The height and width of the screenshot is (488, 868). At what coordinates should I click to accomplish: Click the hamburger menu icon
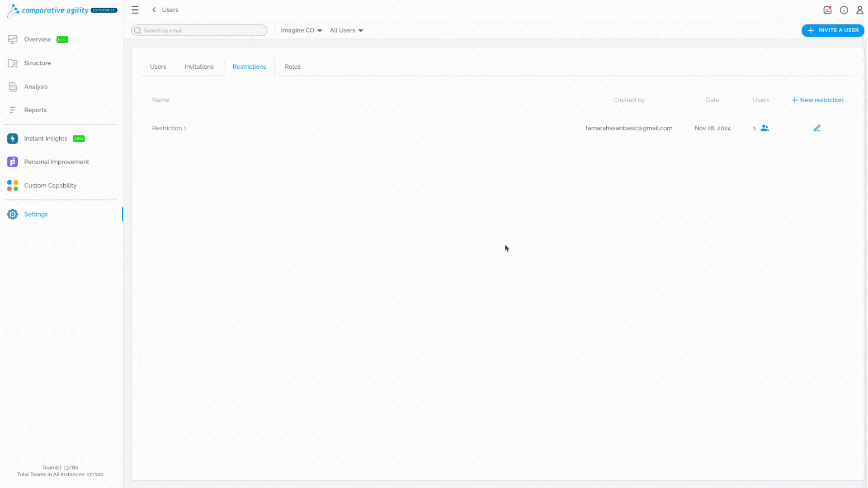[x=135, y=9]
